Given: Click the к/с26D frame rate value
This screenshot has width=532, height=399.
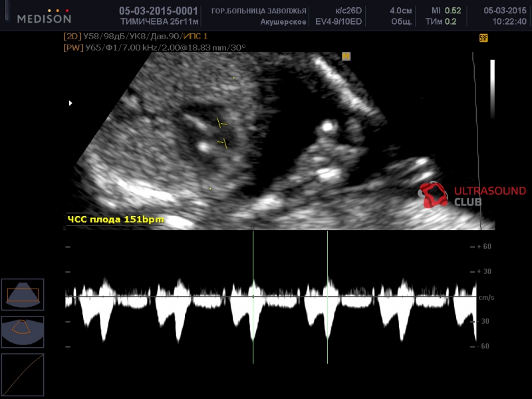Looking at the screenshot, I should pos(348,11).
